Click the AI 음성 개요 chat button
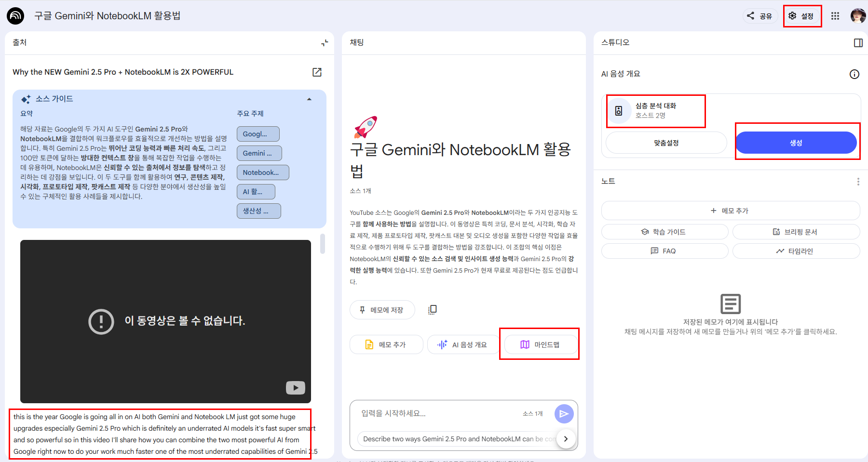Viewport: 868px width, 462px height. pos(463,344)
